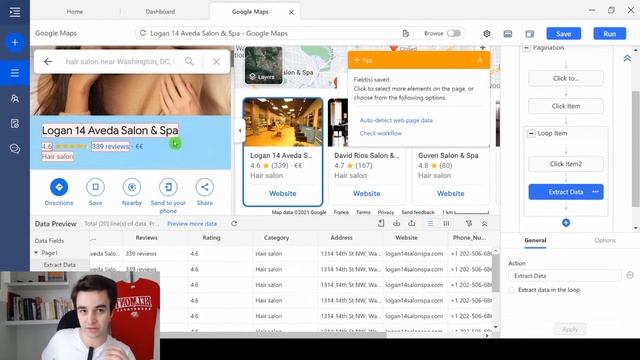Select Extract Data in Data Fields tree
Image resolution: width=640 pixels, height=360 pixels.
[60, 265]
